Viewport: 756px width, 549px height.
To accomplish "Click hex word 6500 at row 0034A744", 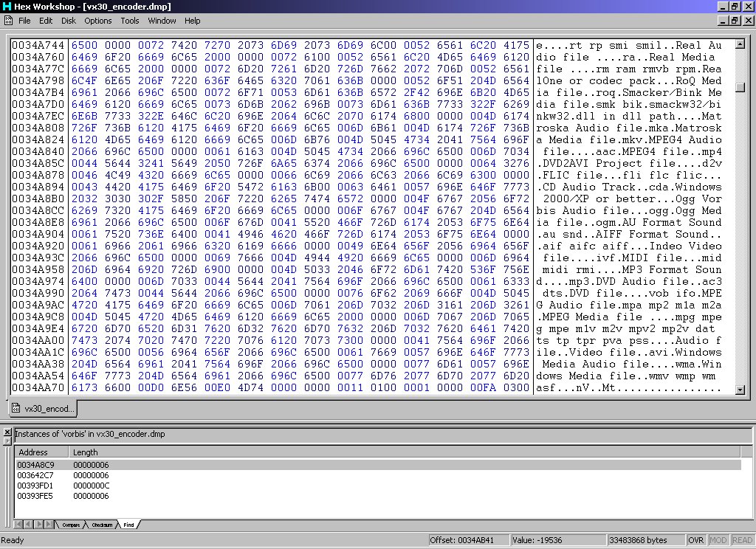I will point(84,45).
